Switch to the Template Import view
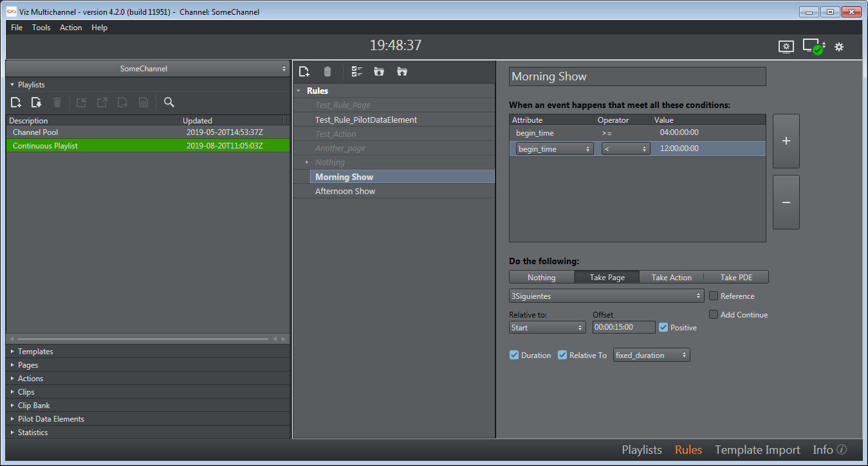This screenshot has width=868, height=466. pyautogui.click(x=757, y=450)
